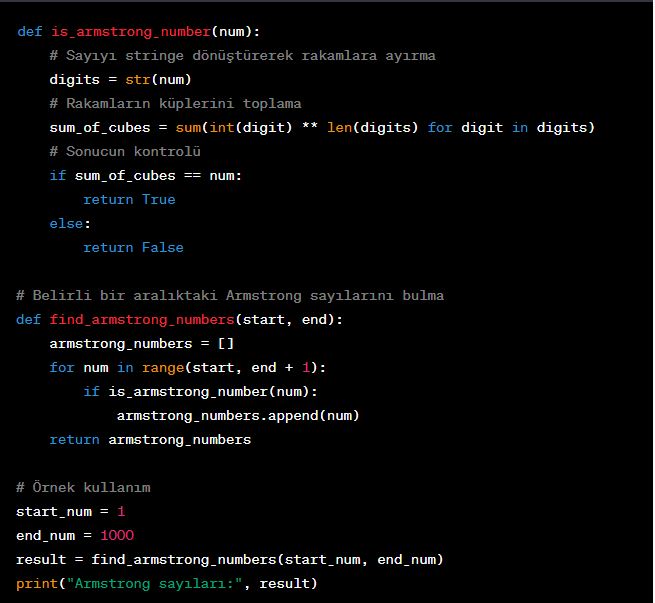Click the print("Armstrong sayıları:", result) line
Screen dimensions: 655x603
[167, 583]
